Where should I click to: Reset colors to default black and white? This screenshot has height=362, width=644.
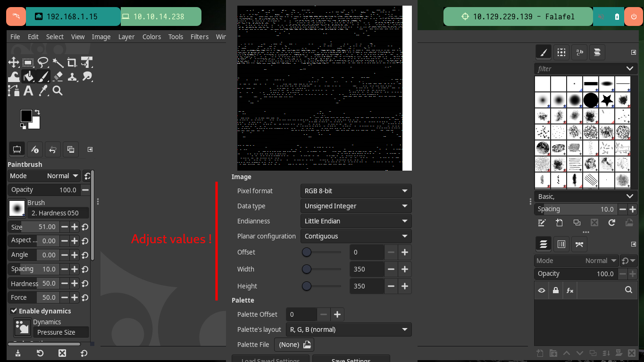pyautogui.click(x=23, y=126)
